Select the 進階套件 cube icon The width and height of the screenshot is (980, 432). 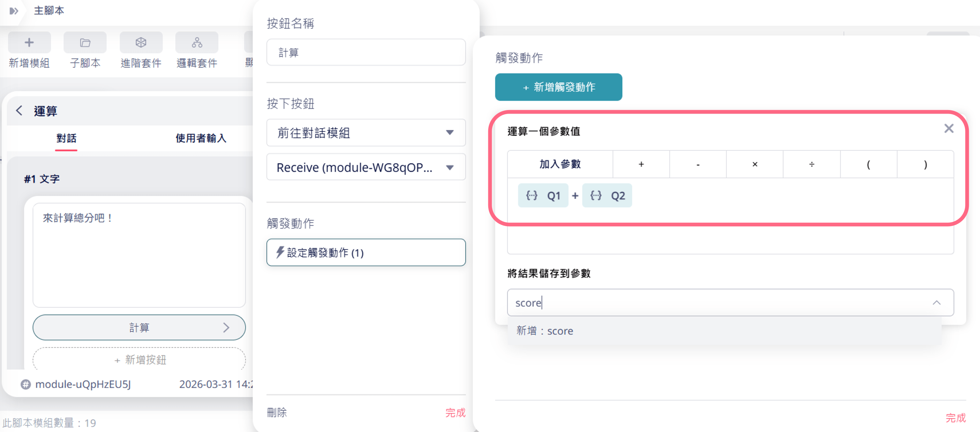(141, 42)
